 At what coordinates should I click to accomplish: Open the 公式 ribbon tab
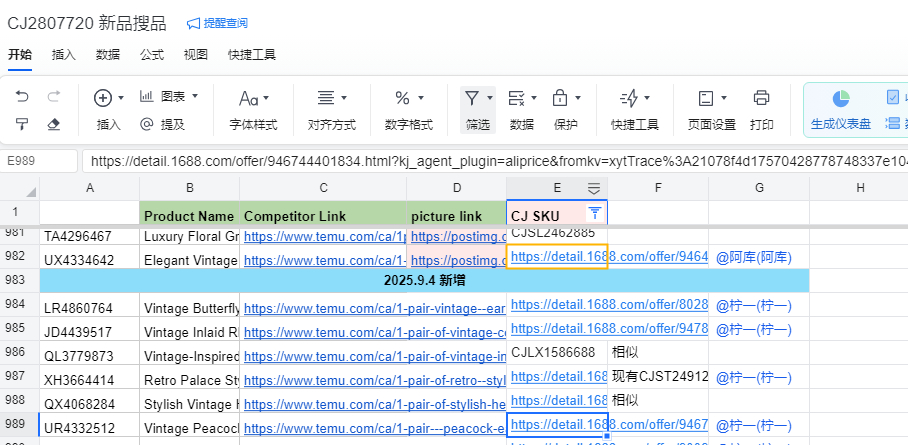tap(152, 55)
